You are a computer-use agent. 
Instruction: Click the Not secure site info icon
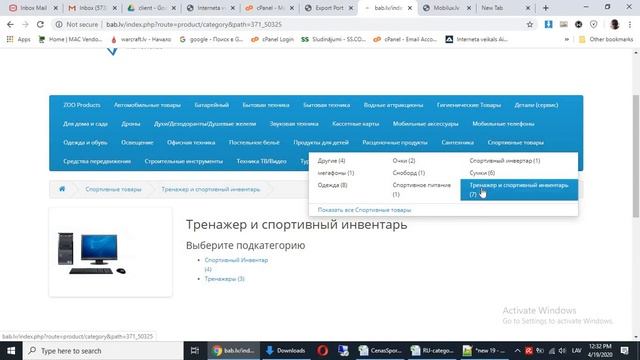point(59,24)
